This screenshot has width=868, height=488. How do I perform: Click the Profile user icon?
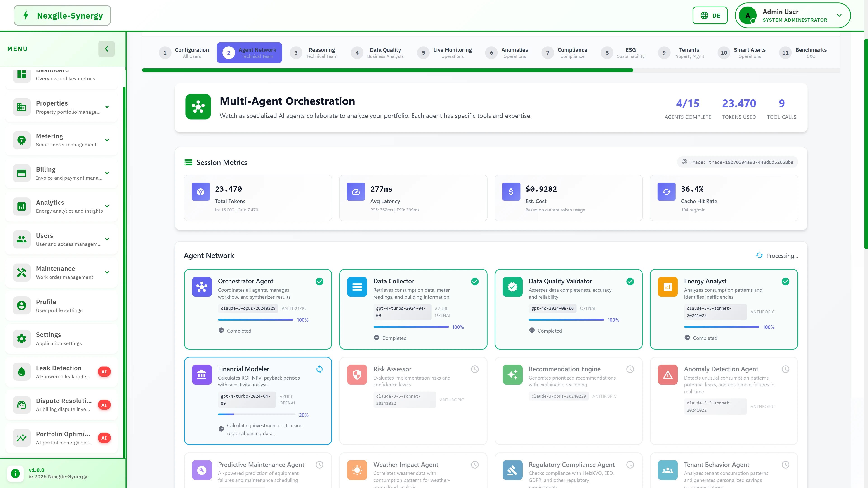click(x=21, y=305)
